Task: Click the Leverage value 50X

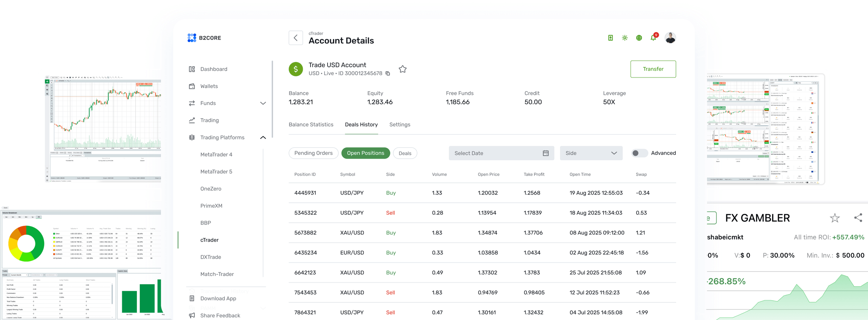Action: 609,102
